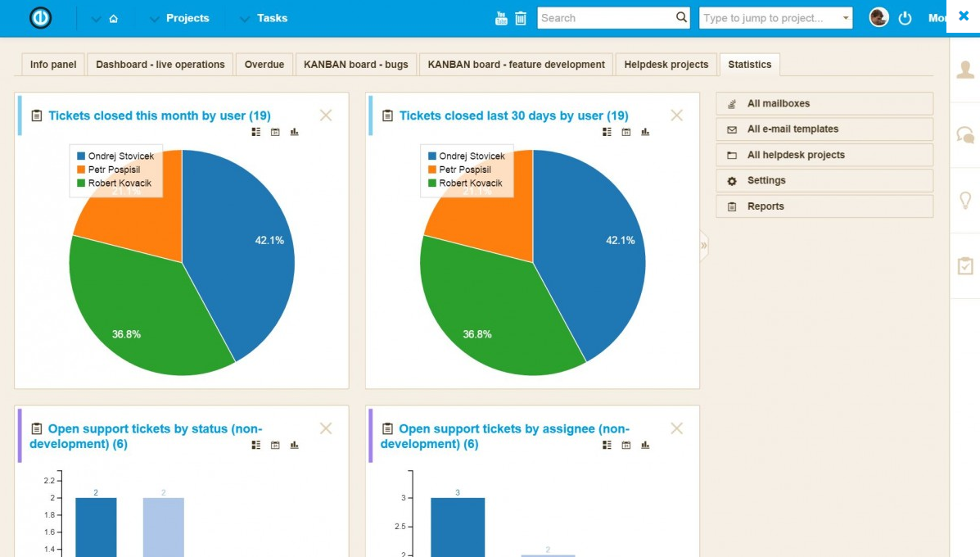The height and width of the screenshot is (557, 980).
Task: Open calendar view for Open tickets by assignee
Action: [x=626, y=445]
